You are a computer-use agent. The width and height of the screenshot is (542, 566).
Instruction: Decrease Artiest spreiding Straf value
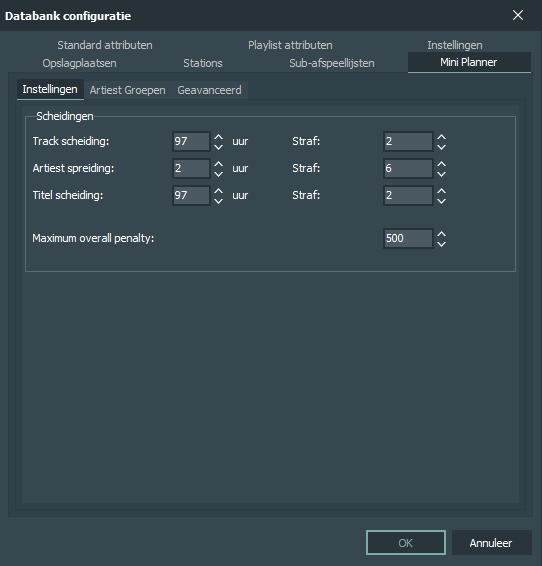441,174
